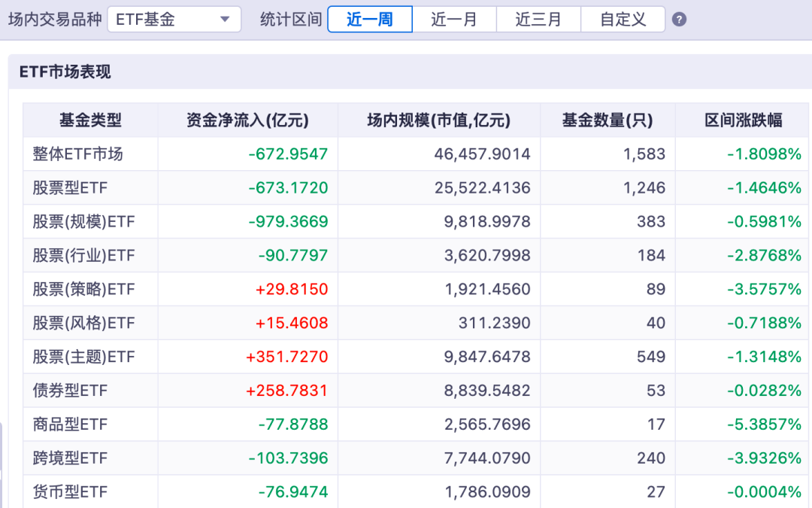
Task: Click net inflow value +29.8150
Action: coord(292,289)
